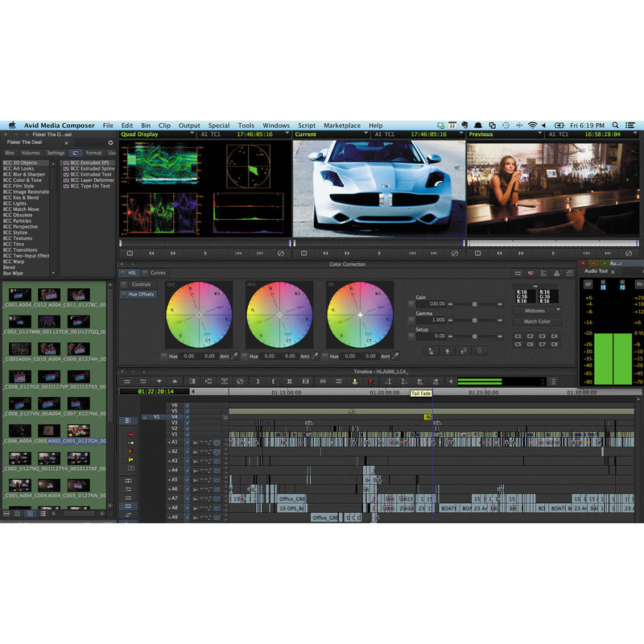The width and height of the screenshot is (644, 644).
Task: Click dual split icon under Current monitor
Action: [304, 254]
